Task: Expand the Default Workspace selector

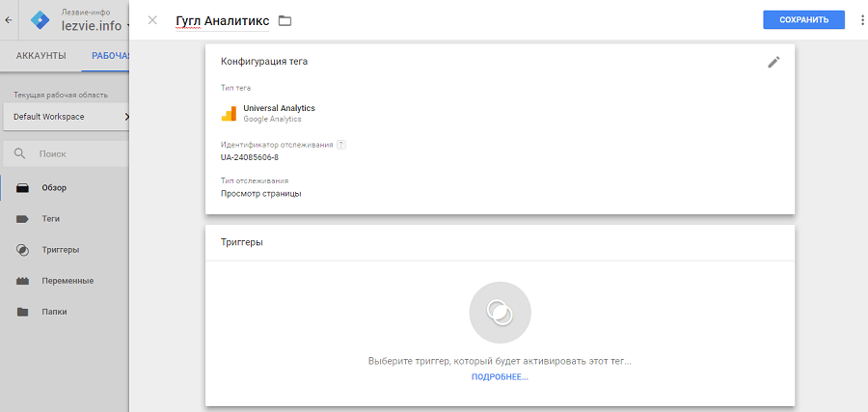Action: pos(66,117)
